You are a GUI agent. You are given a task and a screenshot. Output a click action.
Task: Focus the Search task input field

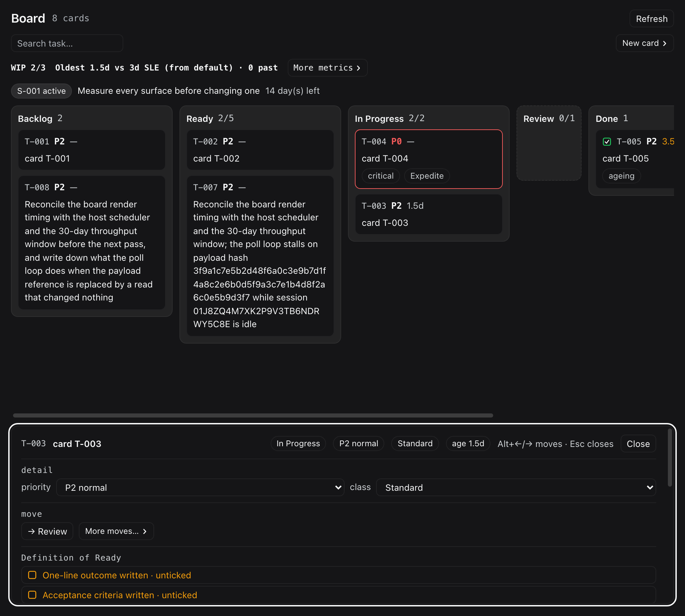tap(67, 43)
